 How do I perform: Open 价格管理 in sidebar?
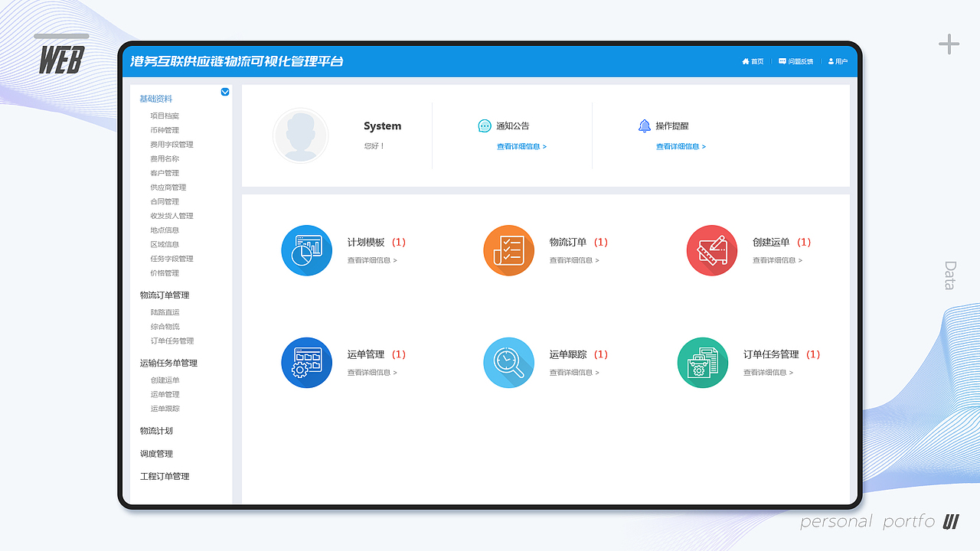point(165,273)
